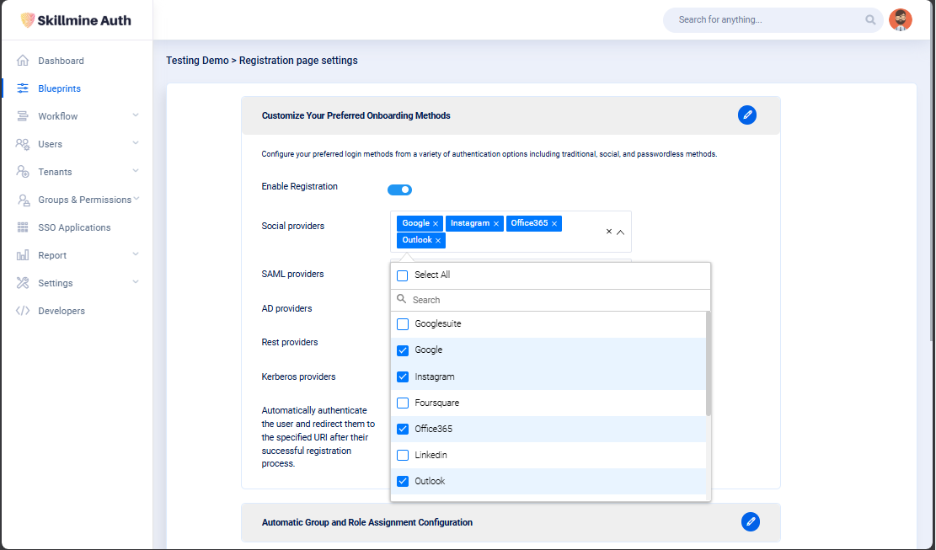The height and width of the screenshot is (550, 936).
Task: Open SSO Applications from the sidebar
Action: point(74,228)
